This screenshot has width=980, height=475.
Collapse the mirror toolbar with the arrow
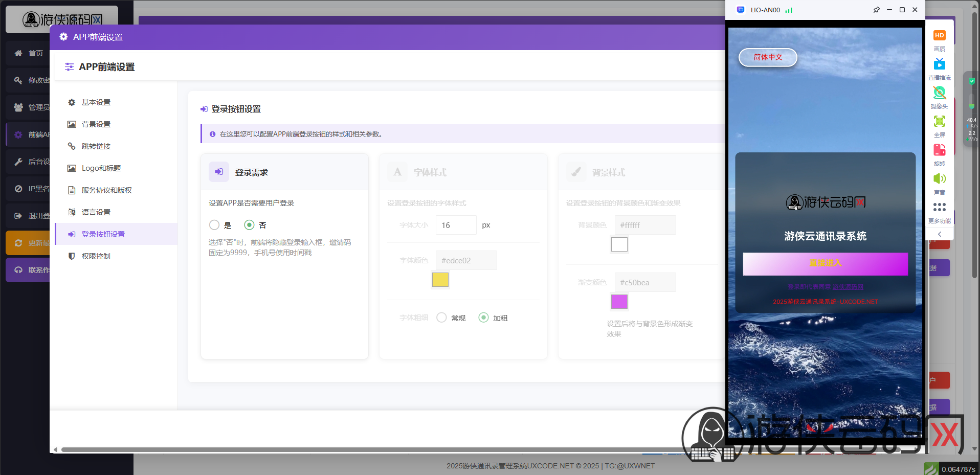(940, 234)
